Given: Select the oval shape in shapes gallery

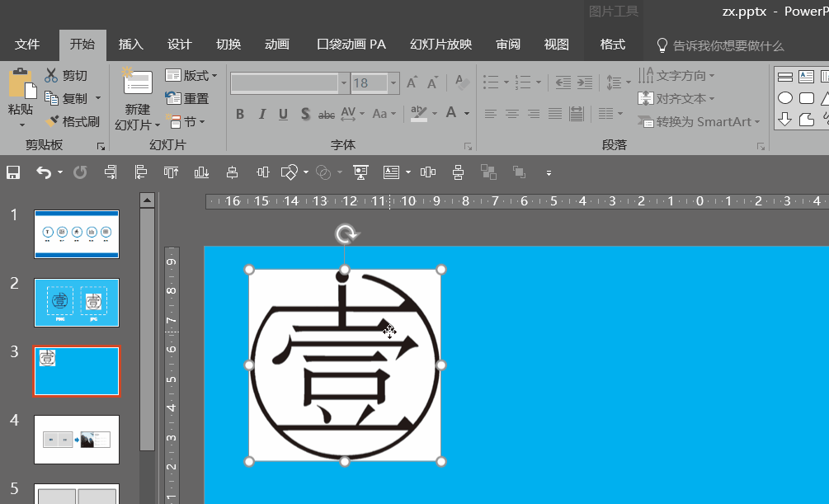Looking at the screenshot, I should [x=785, y=98].
